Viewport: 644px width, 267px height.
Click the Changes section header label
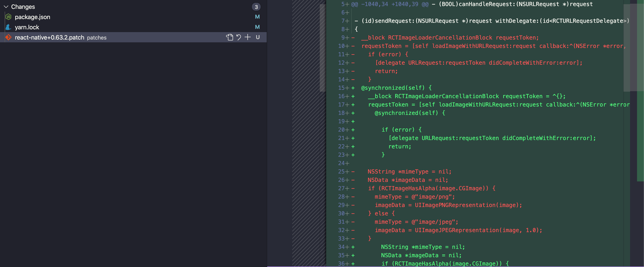[23, 7]
